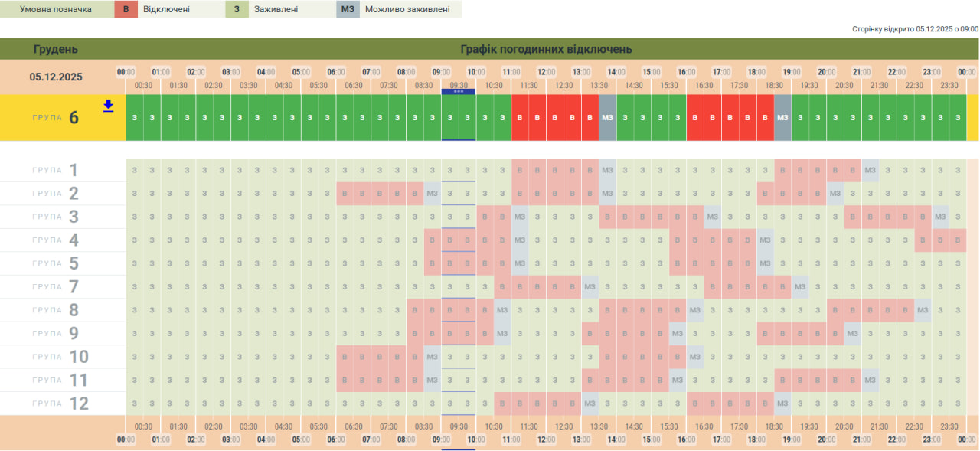The image size is (980, 451).
Task: Select the Група 2 row label
Action: pyautogui.click(x=57, y=194)
